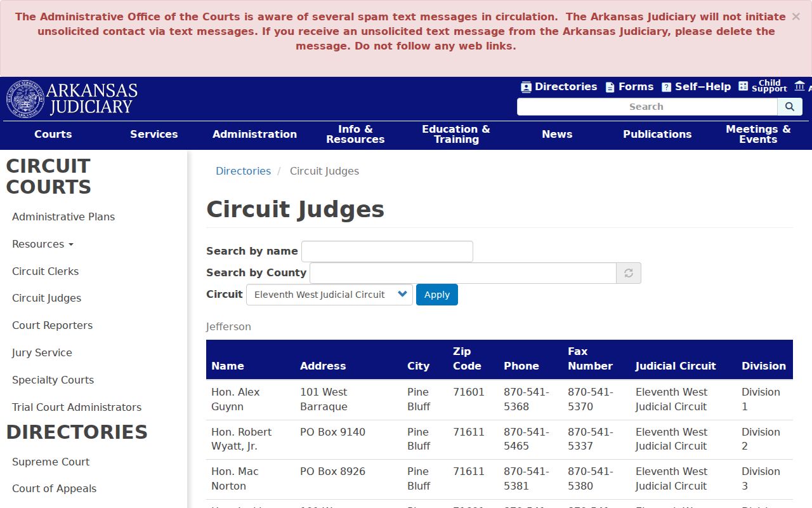Visit the Jury Service page
Image resolution: width=812 pixels, height=508 pixels.
[x=42, y=352]
